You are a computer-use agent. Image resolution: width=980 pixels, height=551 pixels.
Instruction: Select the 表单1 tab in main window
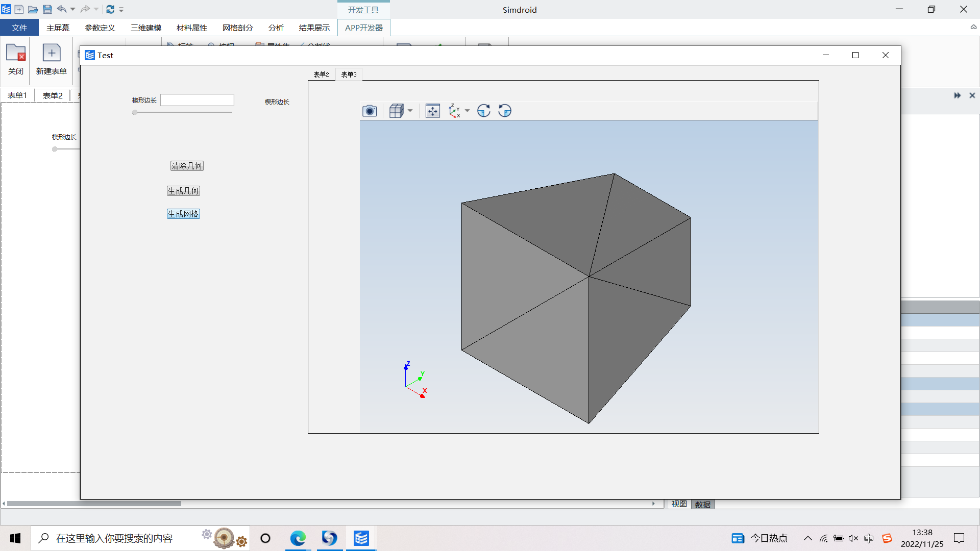pos(17,95)
